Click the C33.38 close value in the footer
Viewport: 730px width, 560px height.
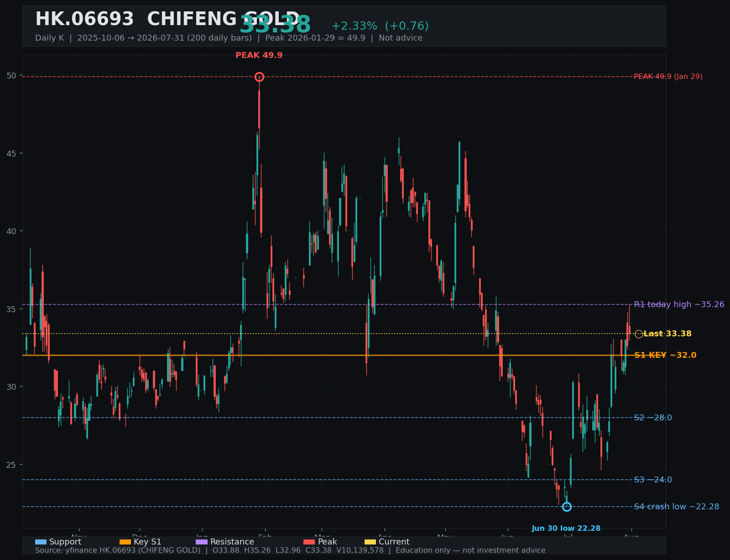(319, 550)
